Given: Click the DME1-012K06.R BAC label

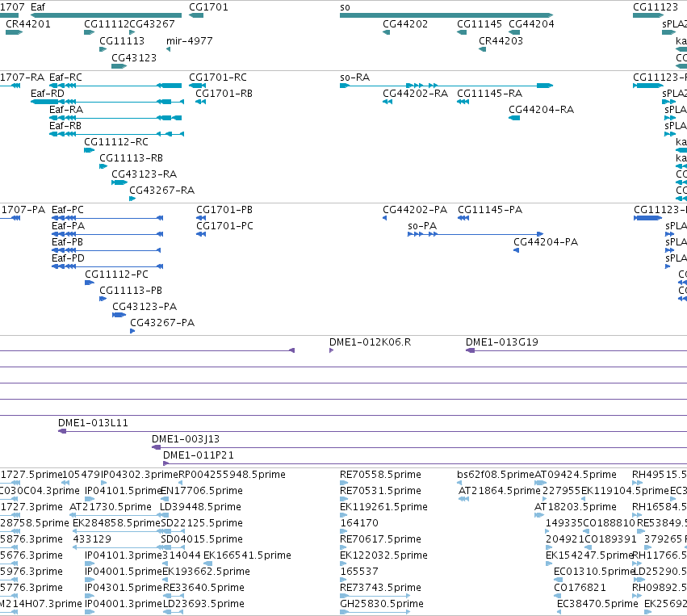Looking at the screenshot, I should 371,342.
